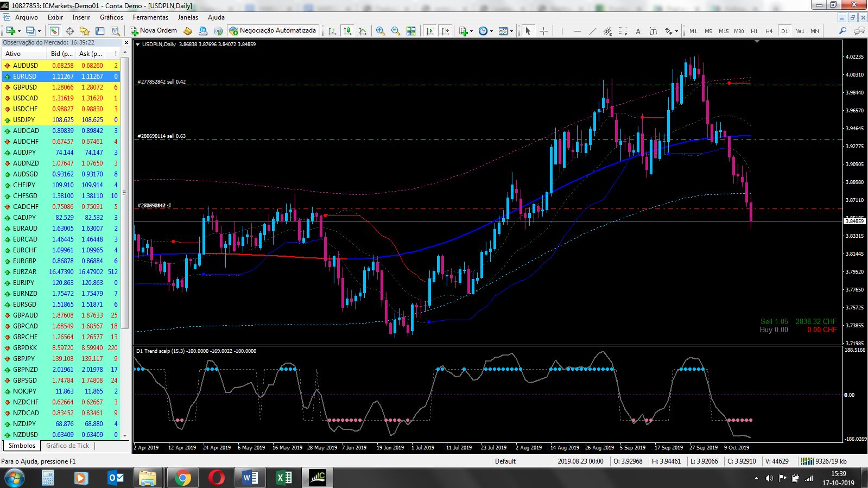Open Excel from the Windows taskbar

click(283, 478)
